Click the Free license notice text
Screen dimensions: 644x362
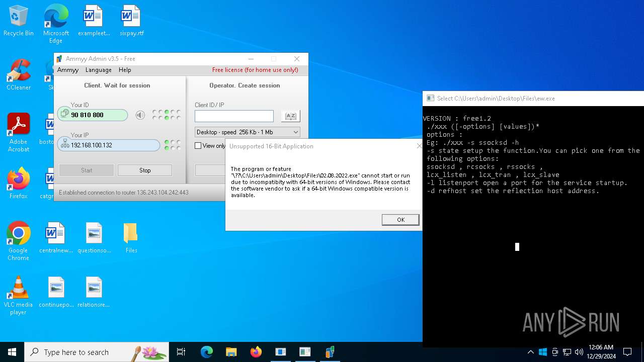click(x=255, y=70)
